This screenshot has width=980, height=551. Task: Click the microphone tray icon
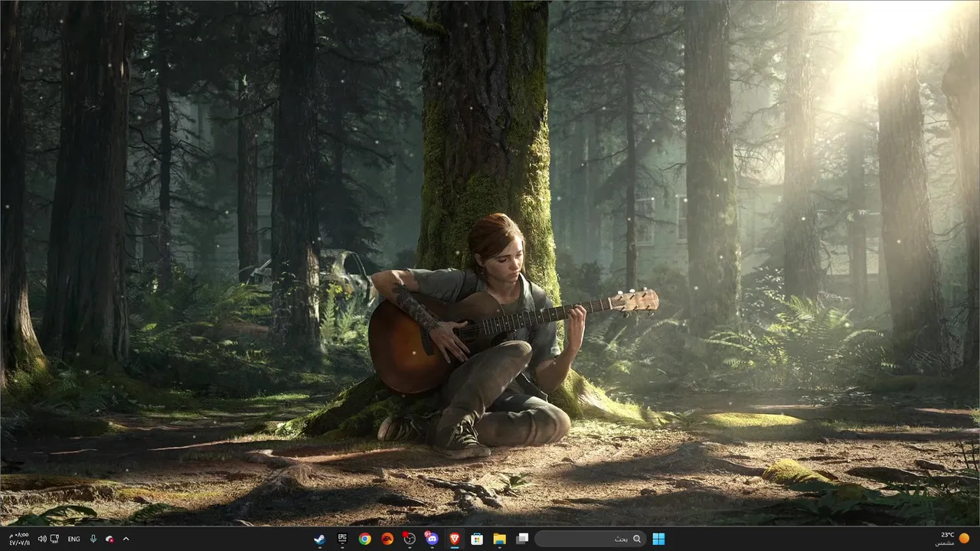tap(93, 539)
